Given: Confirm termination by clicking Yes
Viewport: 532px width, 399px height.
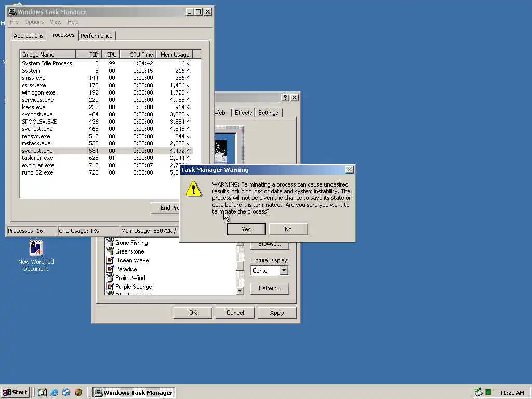Looking at the screenshot, I should (246, 229).
